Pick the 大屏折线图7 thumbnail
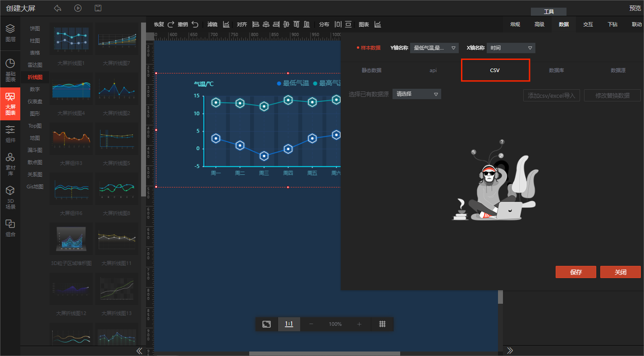This screenshot has height=356, width=644. click(116, 39)
